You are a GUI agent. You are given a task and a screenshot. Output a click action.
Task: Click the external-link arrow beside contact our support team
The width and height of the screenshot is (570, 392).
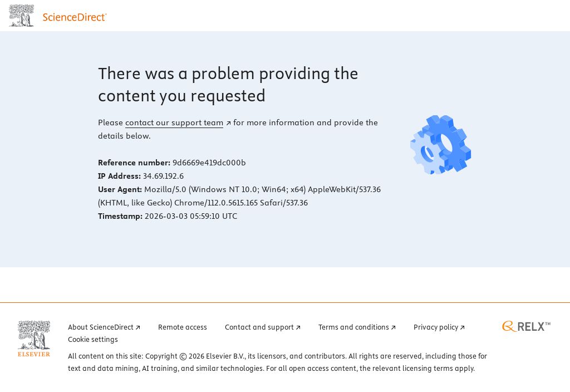pos(228,122)
